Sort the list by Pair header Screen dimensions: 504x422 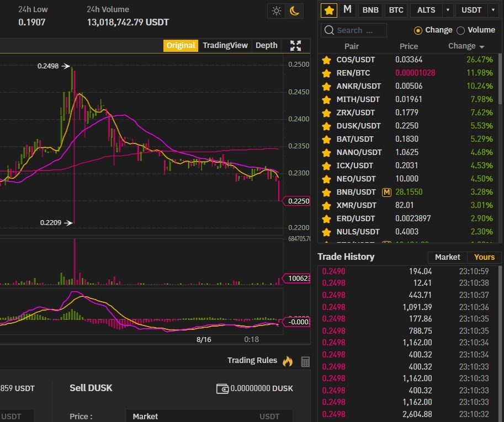pos(351,46)
